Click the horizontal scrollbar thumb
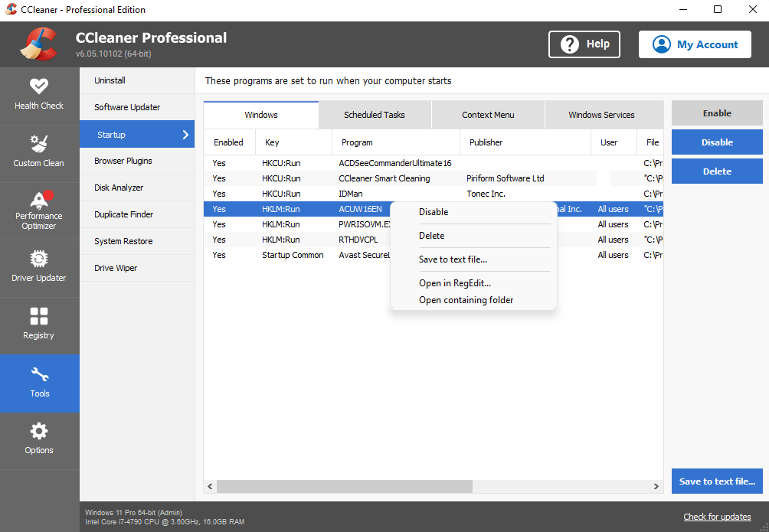This screenshot has width=769, height=532. tap(344, 486)
